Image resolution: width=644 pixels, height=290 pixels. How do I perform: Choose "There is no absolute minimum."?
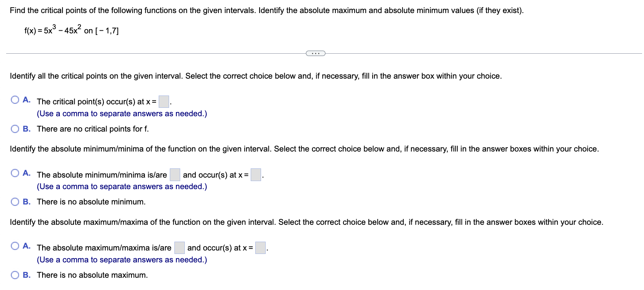(14, 201)
